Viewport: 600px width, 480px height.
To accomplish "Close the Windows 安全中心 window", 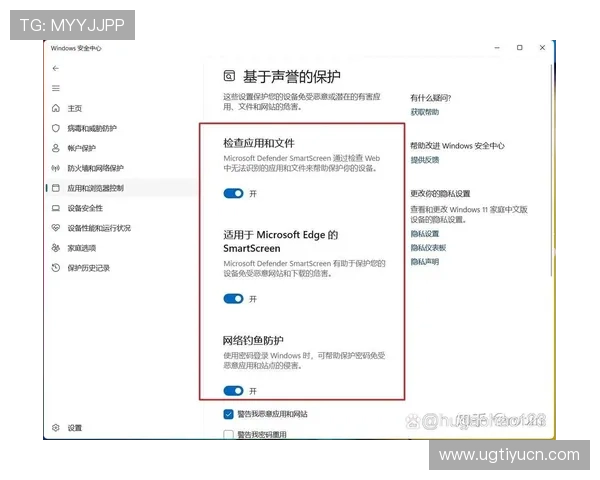I will click(x=542, y=48).
